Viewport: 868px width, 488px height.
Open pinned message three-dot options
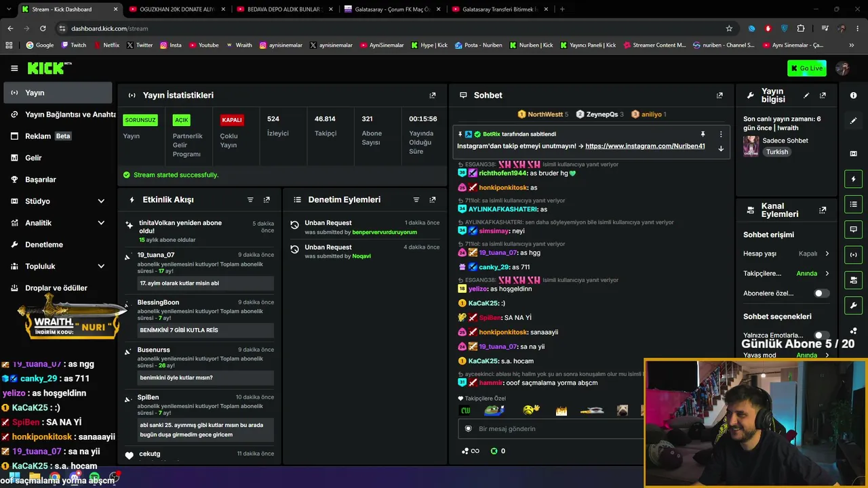[x=721, y=134]
